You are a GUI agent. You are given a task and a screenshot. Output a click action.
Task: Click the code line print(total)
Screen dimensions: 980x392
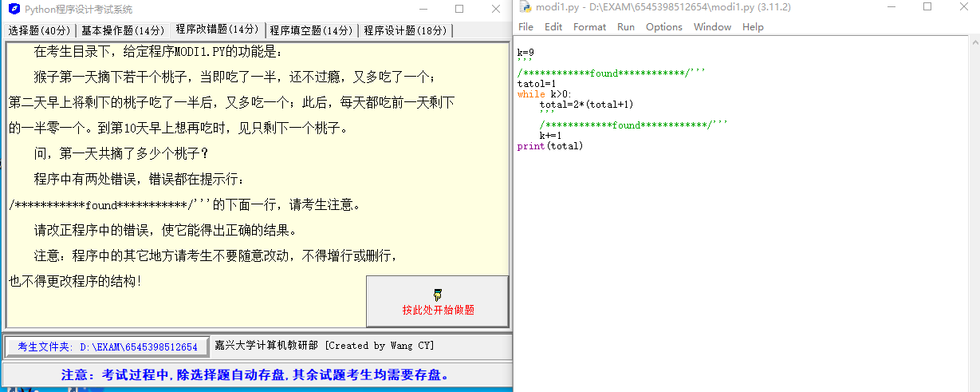(550, 146)
